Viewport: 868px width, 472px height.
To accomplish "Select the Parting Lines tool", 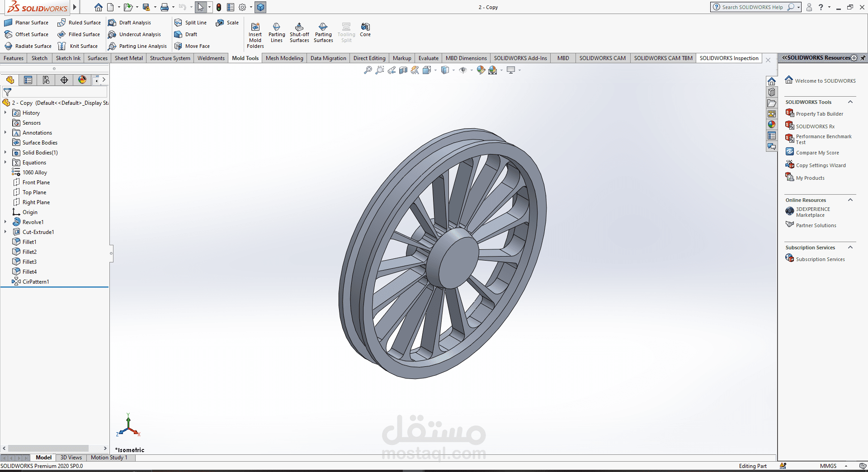I will [277, 33].
